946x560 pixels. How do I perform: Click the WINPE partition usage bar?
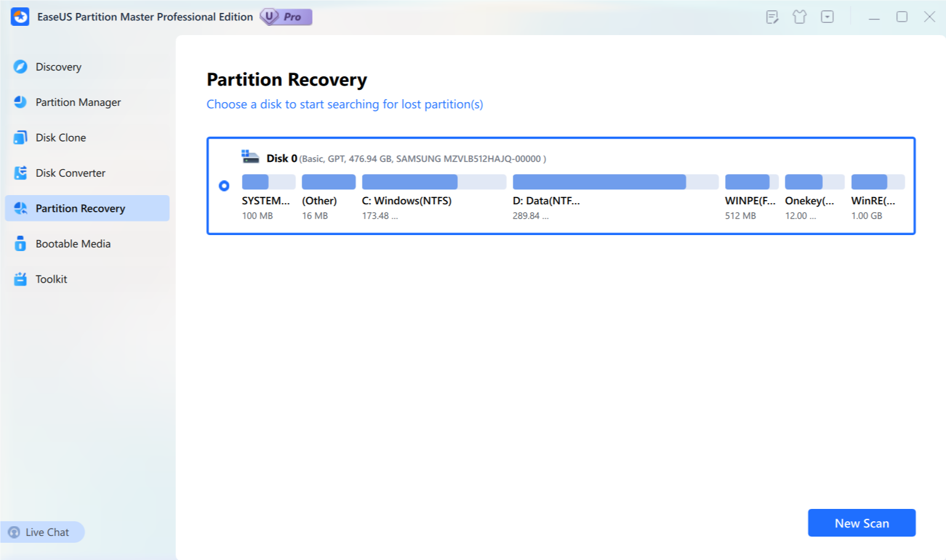[752, 182]
